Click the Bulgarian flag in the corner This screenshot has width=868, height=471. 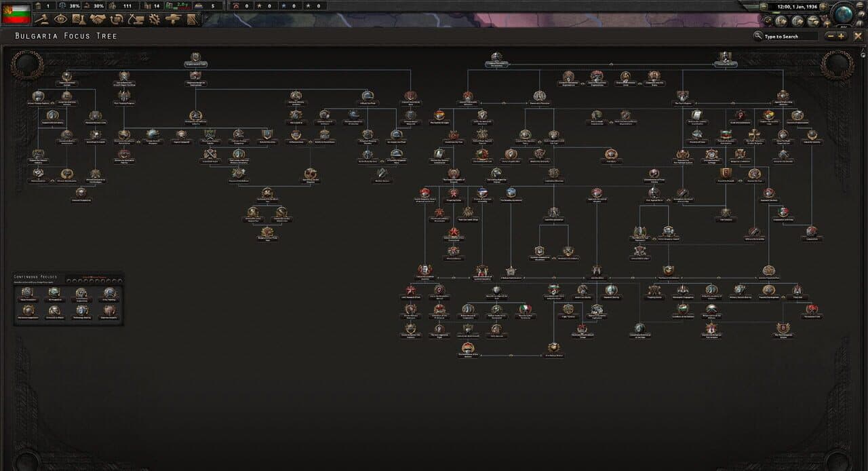[16, 14]
